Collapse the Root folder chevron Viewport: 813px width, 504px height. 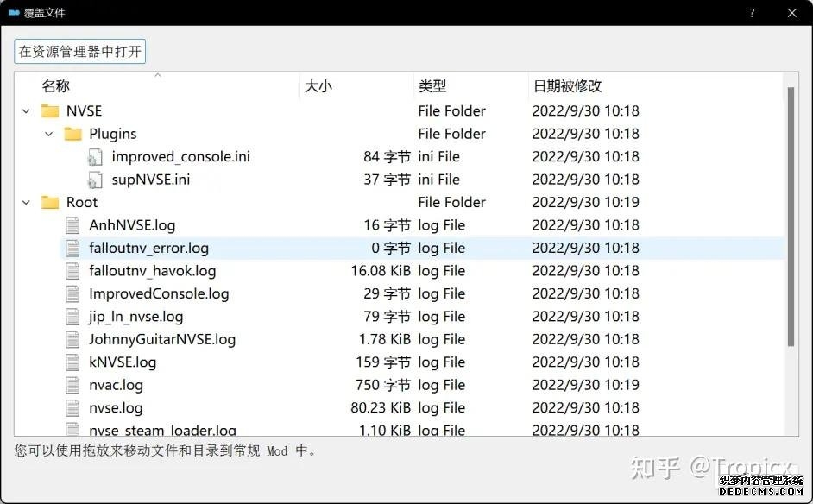coord(26,203)
